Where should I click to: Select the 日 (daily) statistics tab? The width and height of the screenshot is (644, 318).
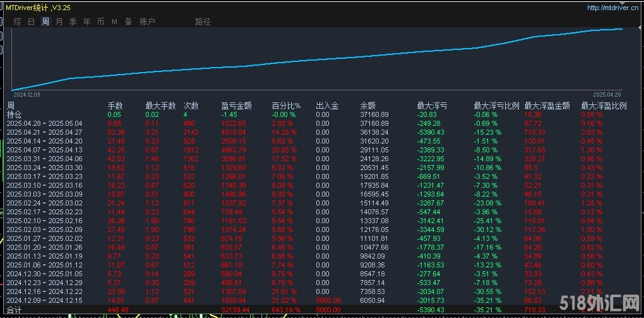pyautogui.click(x=32, y=21)
